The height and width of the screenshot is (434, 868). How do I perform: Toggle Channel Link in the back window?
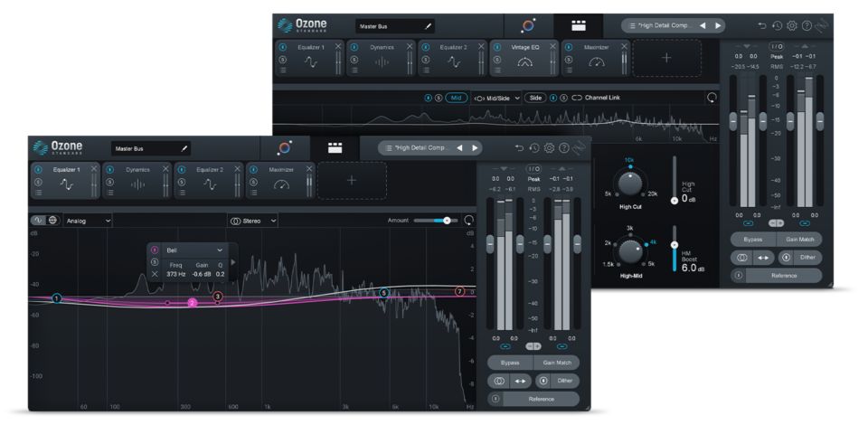(595, 98)
